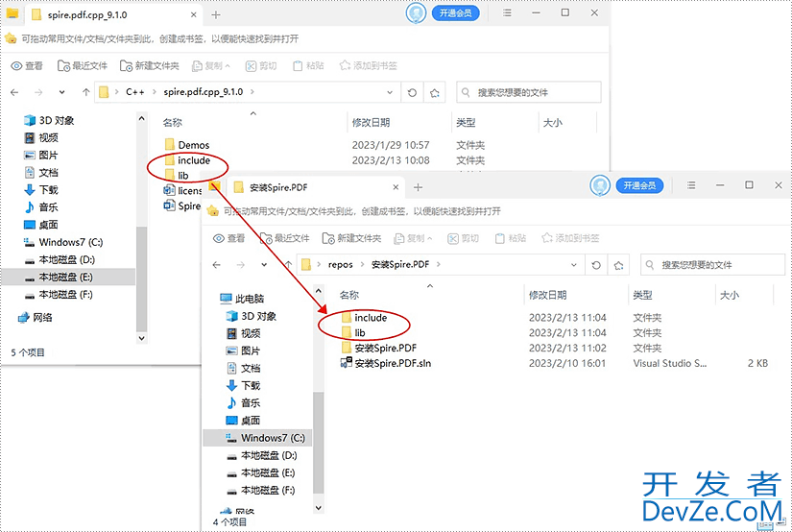This screenshot has height=532, width=792.
Task: Open 复制 dropdown arrow in front window
Action: [x=430, y=238]
